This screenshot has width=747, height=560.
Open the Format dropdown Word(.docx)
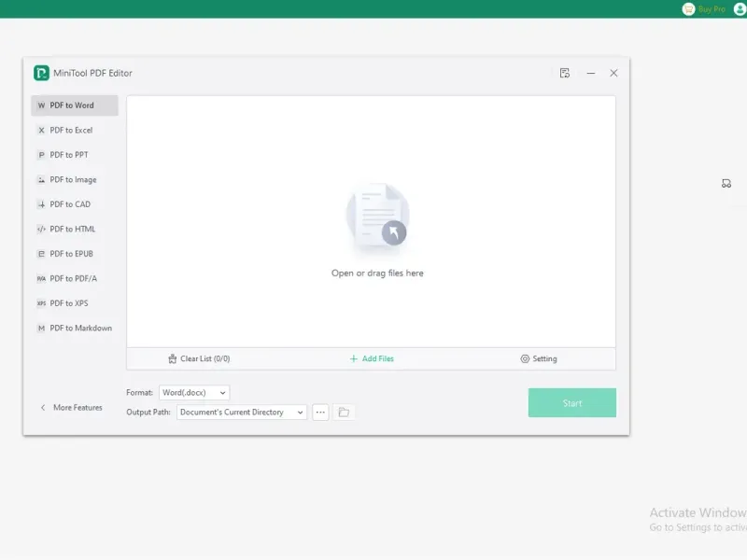[194, 392]
